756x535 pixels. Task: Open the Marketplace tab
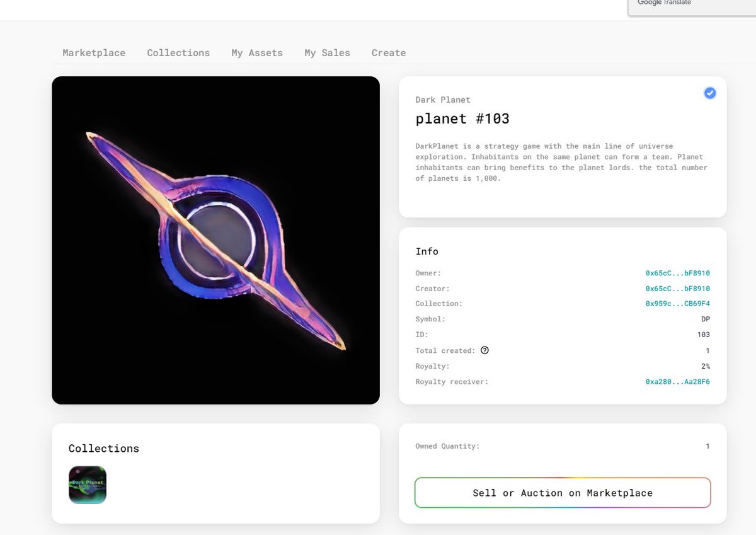tap(94, 53)
